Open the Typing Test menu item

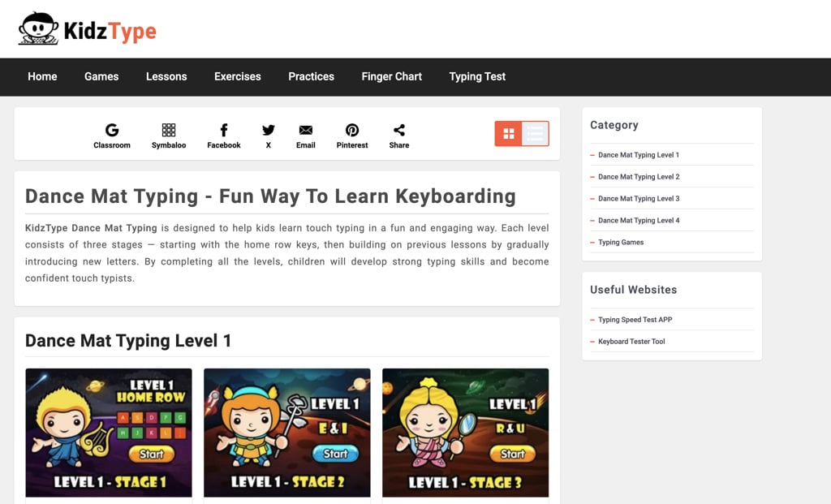[x=477, y=76]
